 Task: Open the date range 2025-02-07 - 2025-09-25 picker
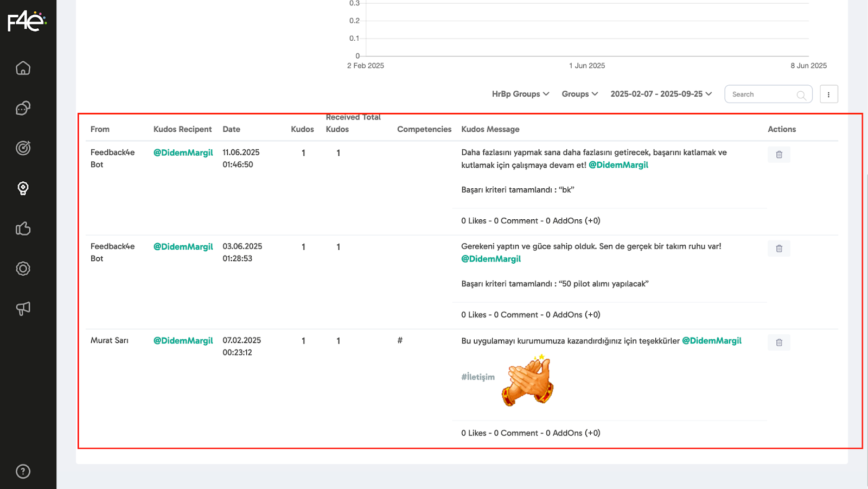pyautogui.click(x=661, y=94)
